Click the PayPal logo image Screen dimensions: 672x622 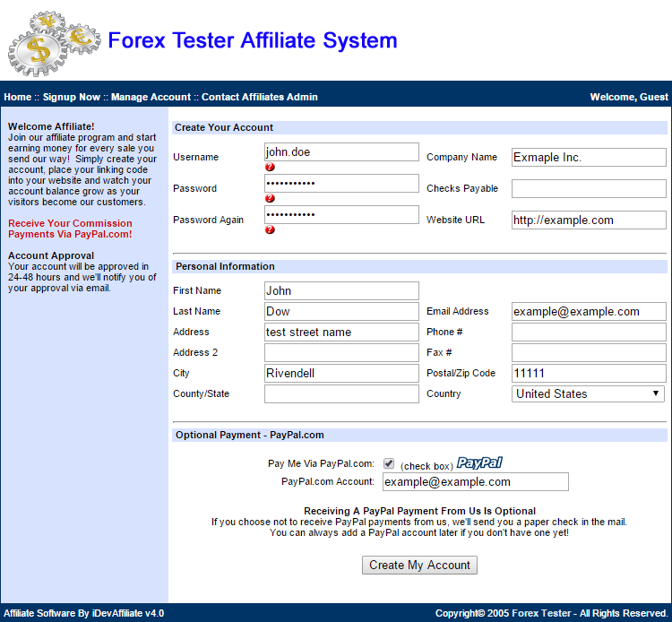click(479, 463)
